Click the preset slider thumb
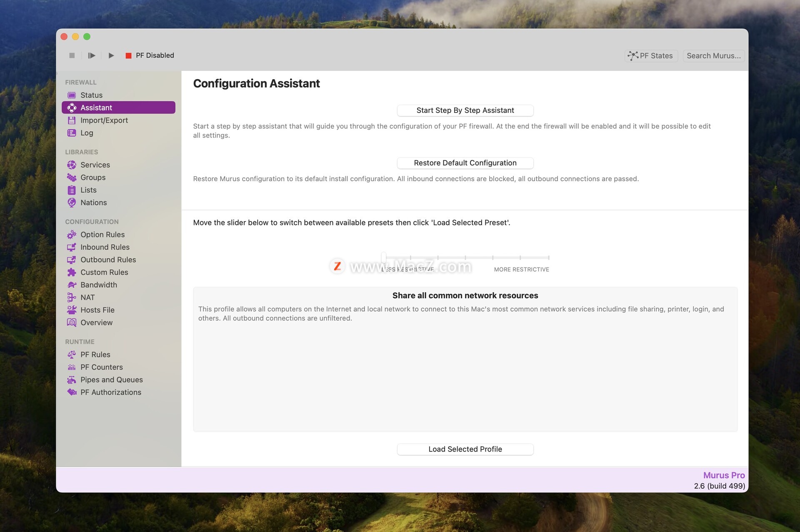Image resolution: width=800 pixels, height=532 pixels. (384, 257)
